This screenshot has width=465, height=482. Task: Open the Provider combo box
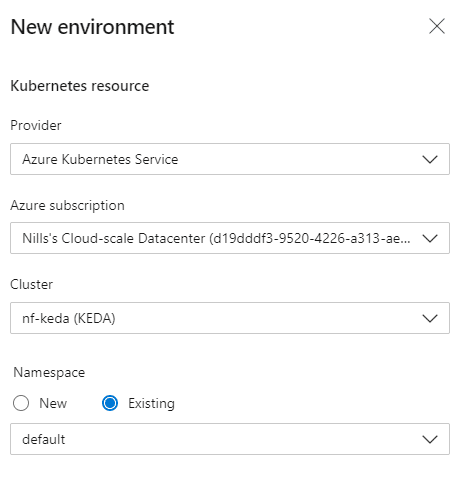230,159
